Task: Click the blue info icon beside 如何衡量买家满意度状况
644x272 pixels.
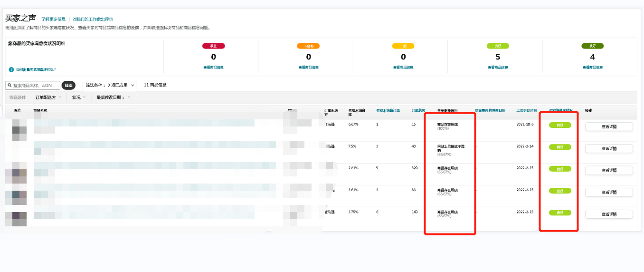Action: point(11,69)
